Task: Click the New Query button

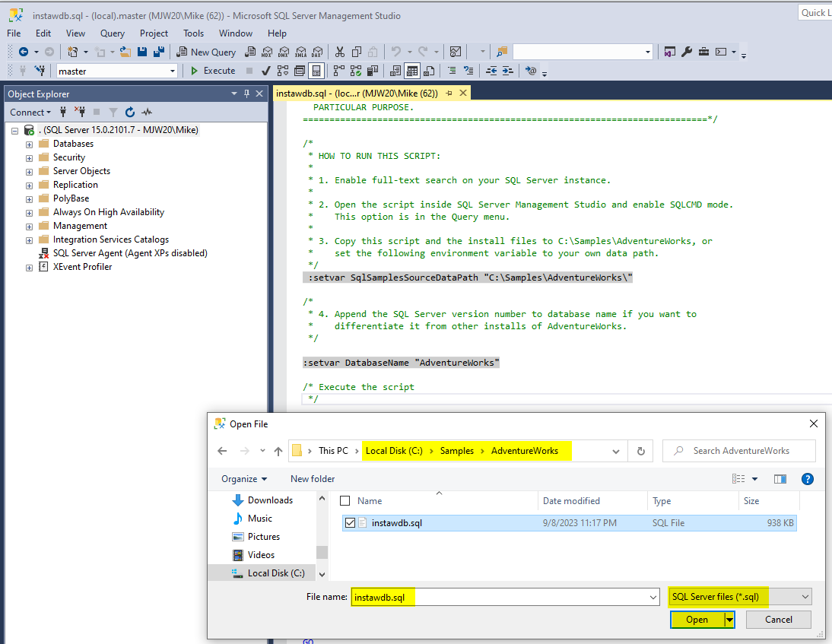Action: 206,52
